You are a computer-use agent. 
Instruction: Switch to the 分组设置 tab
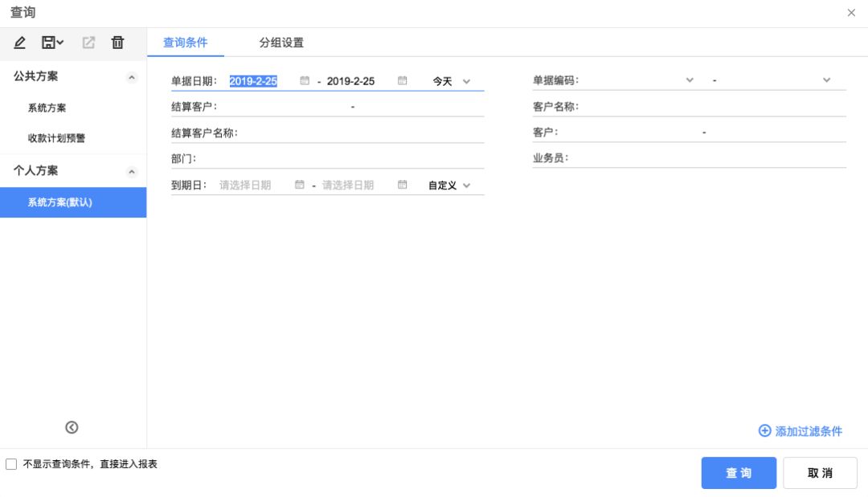click(281, 43)
